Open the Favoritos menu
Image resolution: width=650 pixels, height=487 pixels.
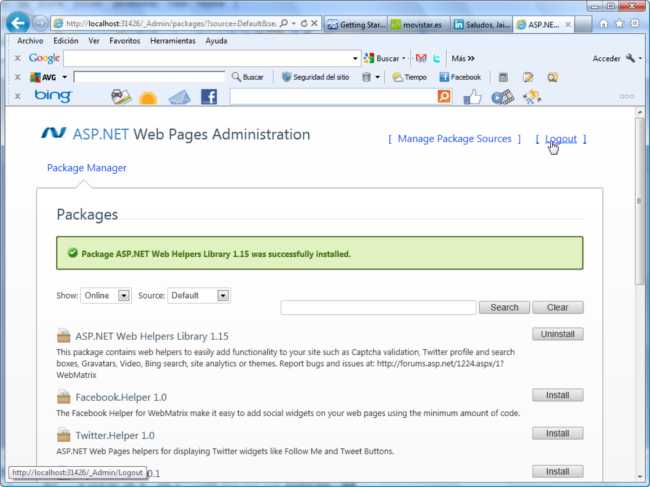pos(125,41)
